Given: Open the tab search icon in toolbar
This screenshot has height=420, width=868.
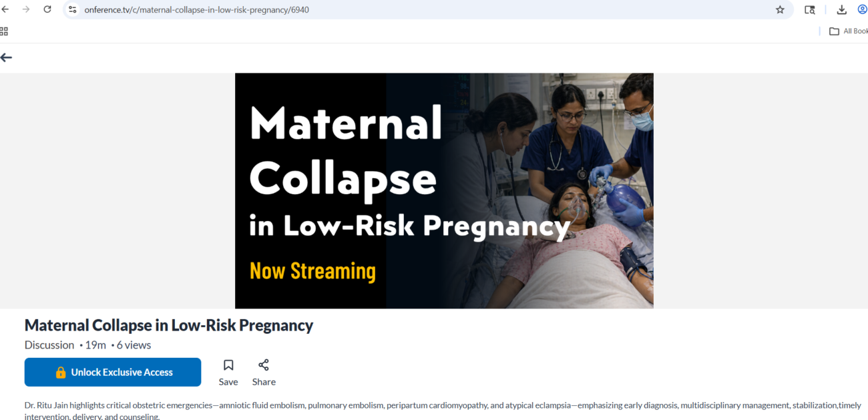Looking at the screenshot, I should (x=809, y=9).
